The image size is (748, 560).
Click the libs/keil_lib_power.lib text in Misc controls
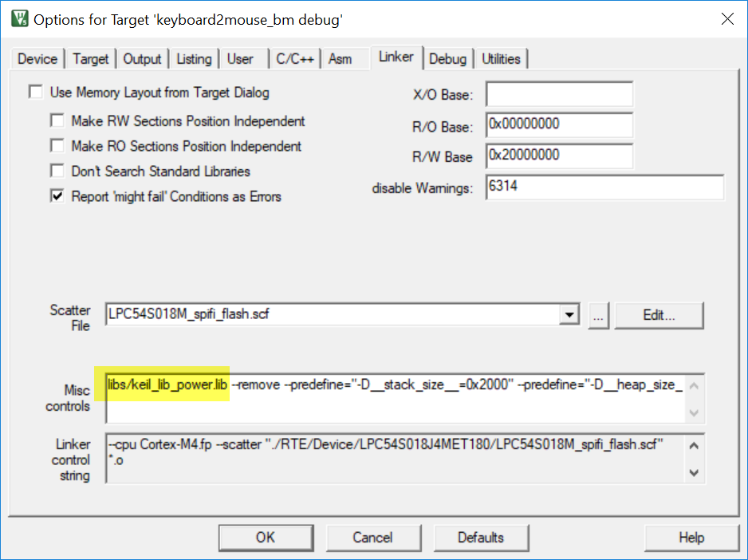pos(167,385)
